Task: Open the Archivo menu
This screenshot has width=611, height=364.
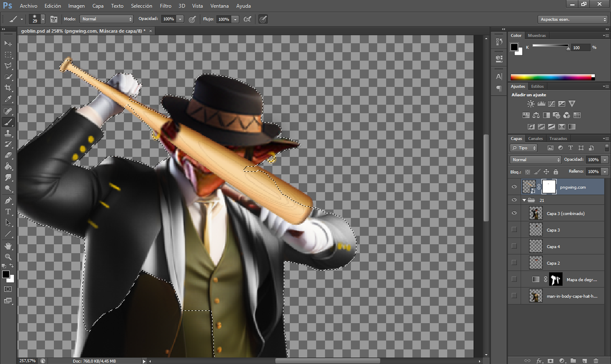Action: [29, 6]
